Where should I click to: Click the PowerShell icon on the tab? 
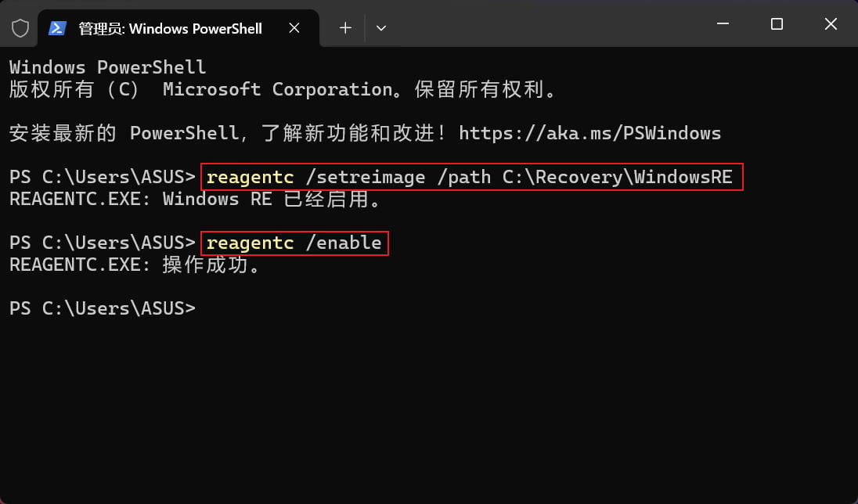tap(57, 28)
